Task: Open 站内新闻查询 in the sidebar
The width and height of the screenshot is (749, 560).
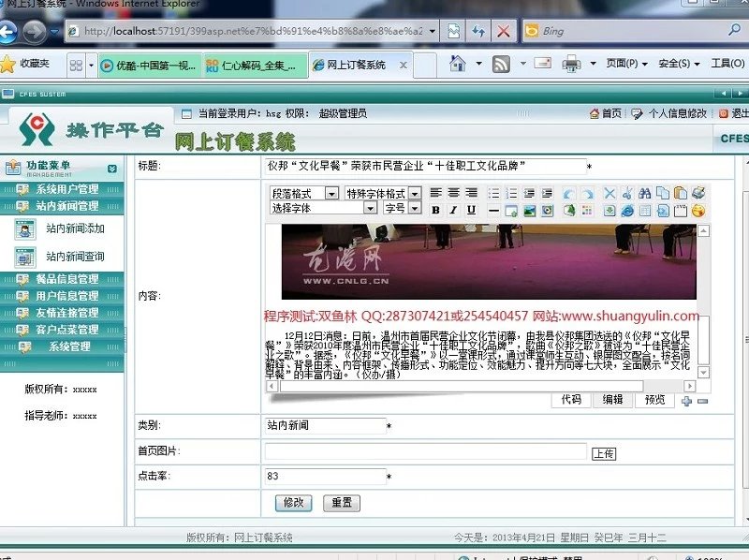Action: pos(75,257)
